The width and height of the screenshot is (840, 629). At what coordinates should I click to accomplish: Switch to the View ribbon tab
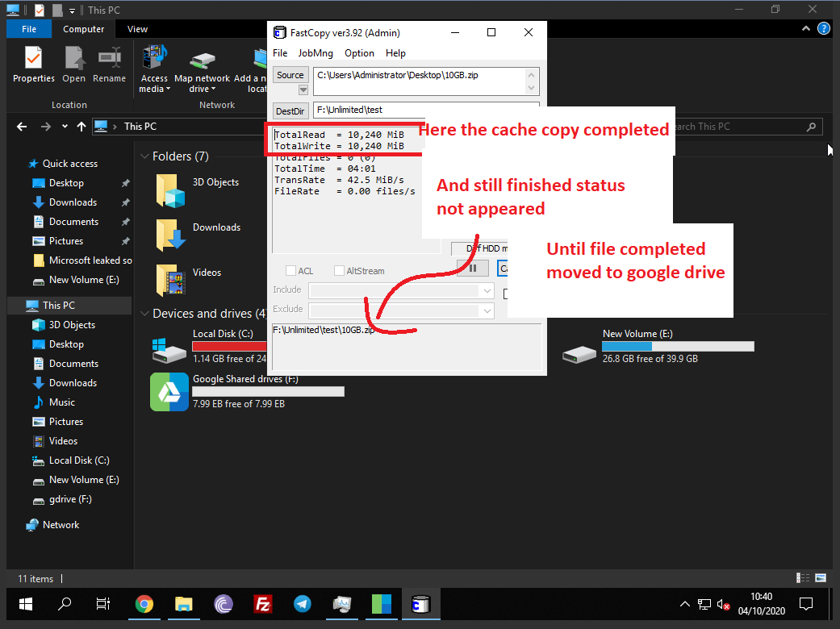pyautogui.click(x=137, y=29)
